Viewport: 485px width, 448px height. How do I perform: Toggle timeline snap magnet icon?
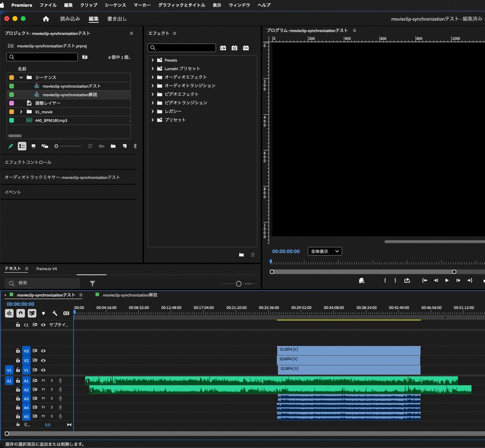click(20, 313)
